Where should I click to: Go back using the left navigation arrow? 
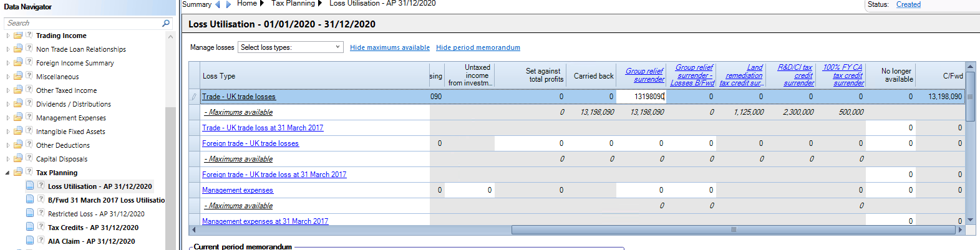pyautogui.click(x=218, y=4)
